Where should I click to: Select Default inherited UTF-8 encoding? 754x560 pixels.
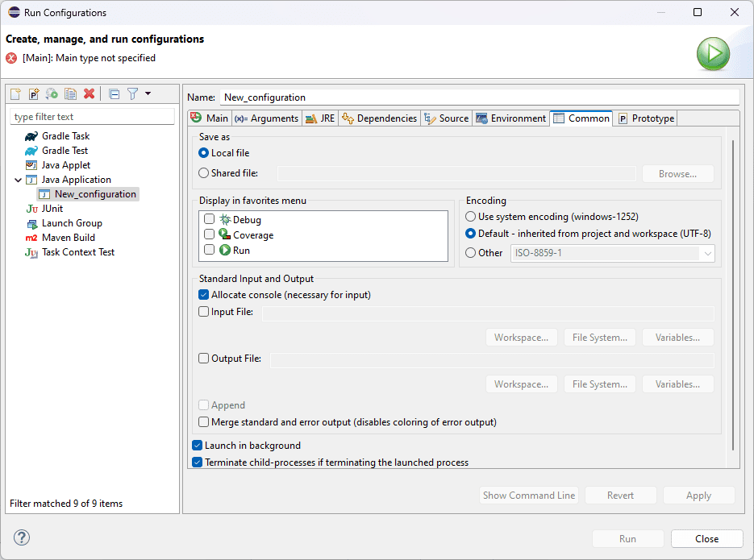(x=470, y=234)
